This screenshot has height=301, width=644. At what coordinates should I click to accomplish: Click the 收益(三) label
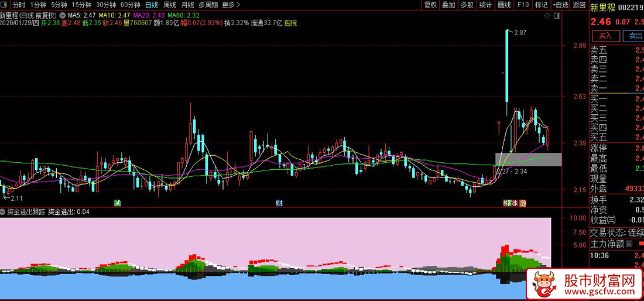(603, 220)
